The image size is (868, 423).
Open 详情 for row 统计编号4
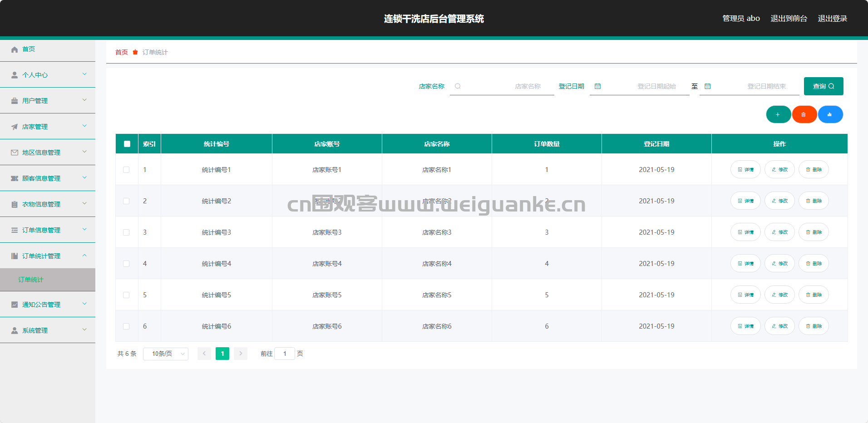(745, 263)
